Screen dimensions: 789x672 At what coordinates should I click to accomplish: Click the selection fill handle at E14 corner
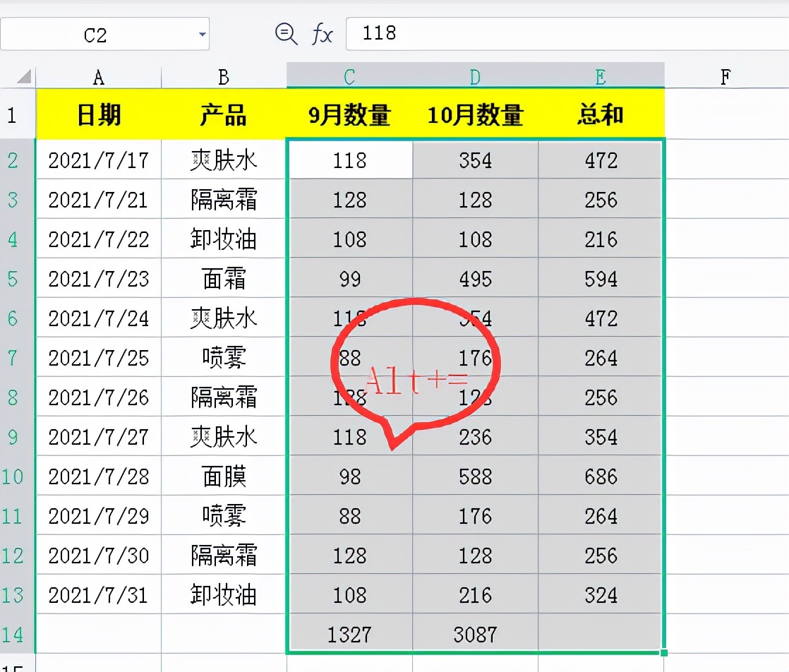coord(664,653)
